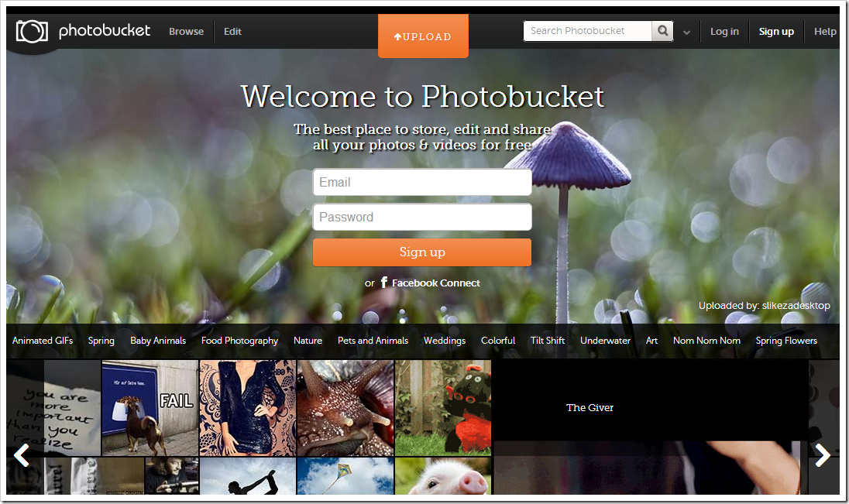
Task: Select Pets and Animals category
Action: coord(373,341)
